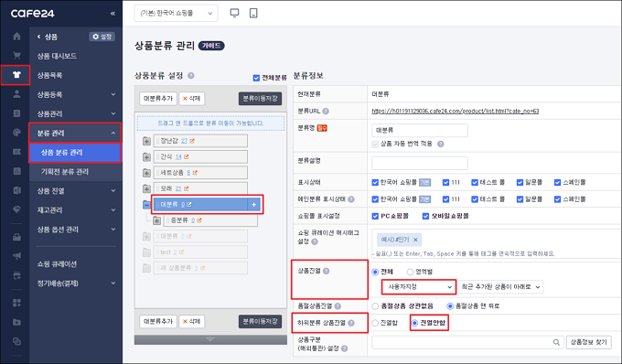Open the 한국어 쇼핑몰 shop selector dropdown

click(x=176, y=13)
